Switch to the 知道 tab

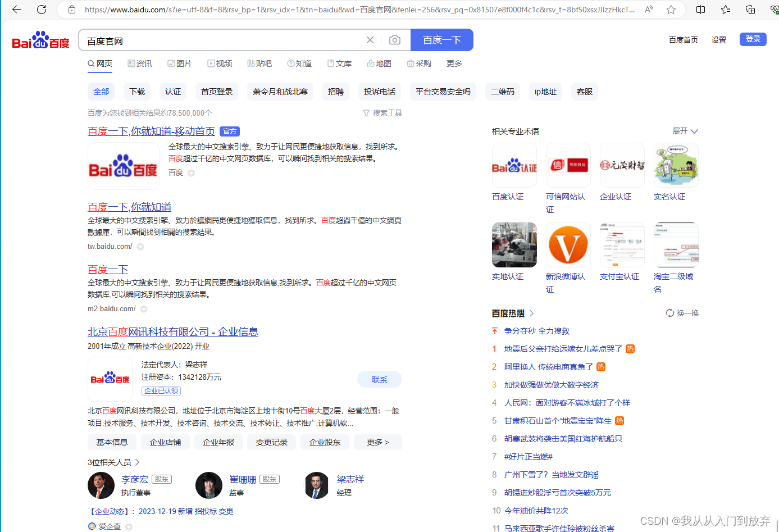click(x=299, y=63)
